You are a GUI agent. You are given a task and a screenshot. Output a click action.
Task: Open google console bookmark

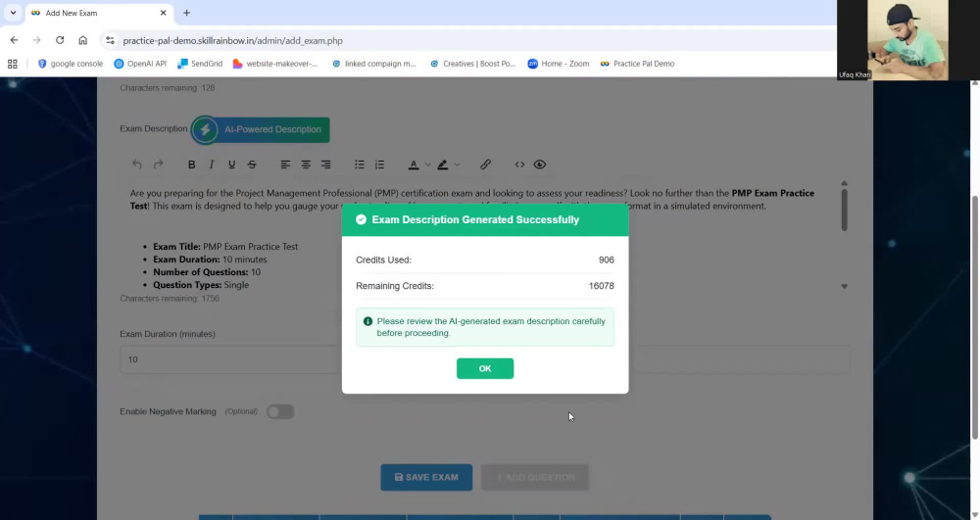click(70, 64)
